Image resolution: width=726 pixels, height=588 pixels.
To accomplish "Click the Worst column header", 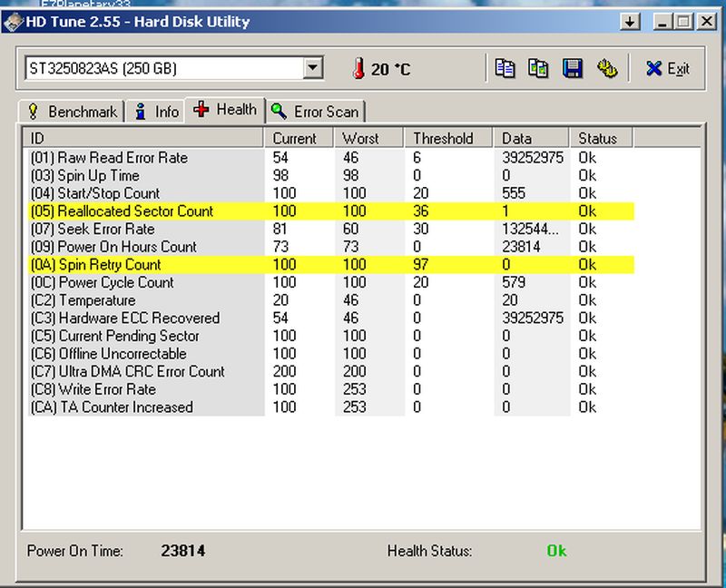I will point(368,138).
